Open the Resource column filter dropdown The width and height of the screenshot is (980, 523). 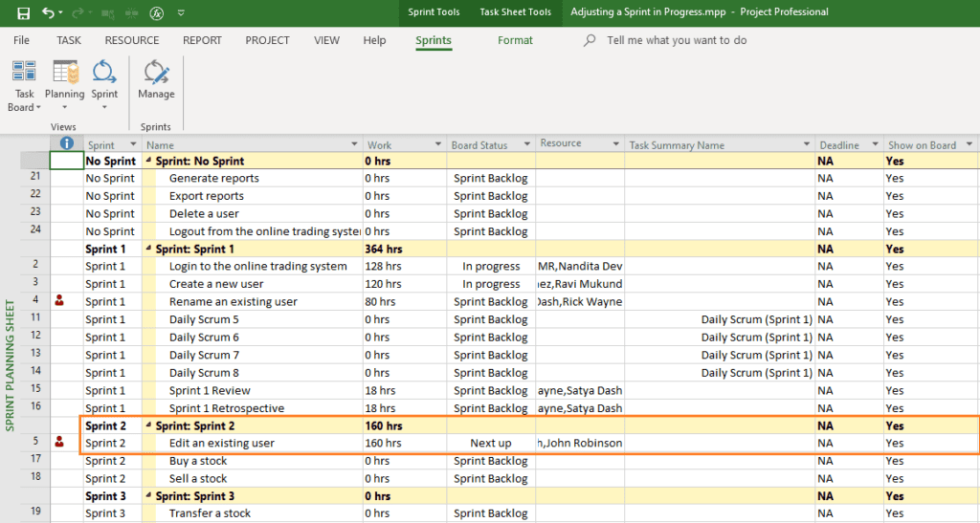click(x=615, y=144)
